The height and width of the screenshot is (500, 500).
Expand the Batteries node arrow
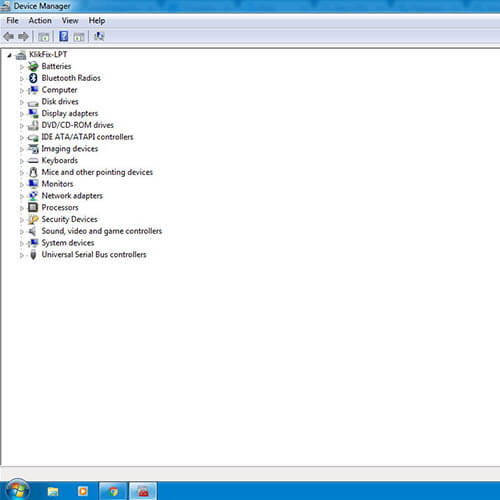[22, 67]
